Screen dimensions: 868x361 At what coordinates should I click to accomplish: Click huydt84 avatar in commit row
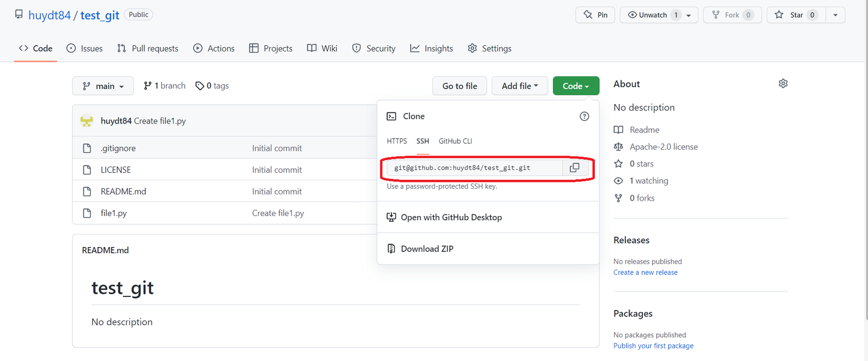(87, 121)
